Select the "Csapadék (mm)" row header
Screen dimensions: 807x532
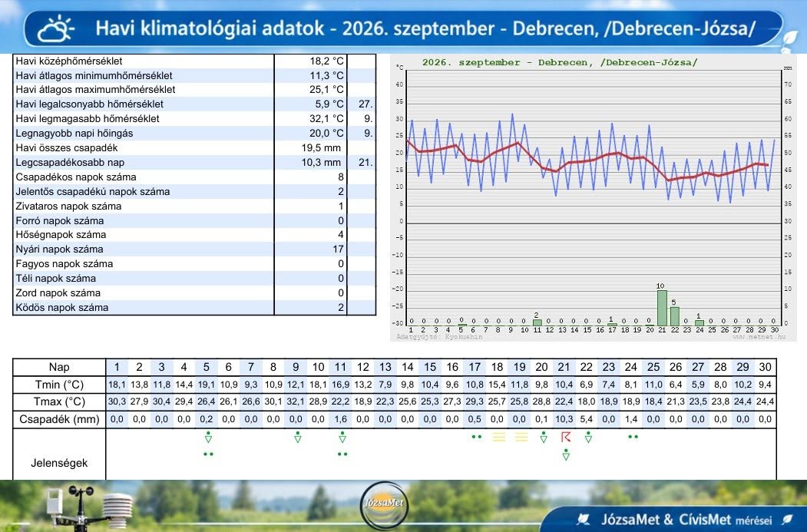click(x=59, y=419)
